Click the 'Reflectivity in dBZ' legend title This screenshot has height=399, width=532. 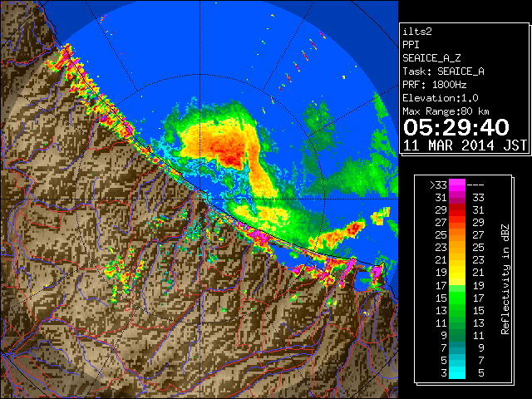(505, 279)
